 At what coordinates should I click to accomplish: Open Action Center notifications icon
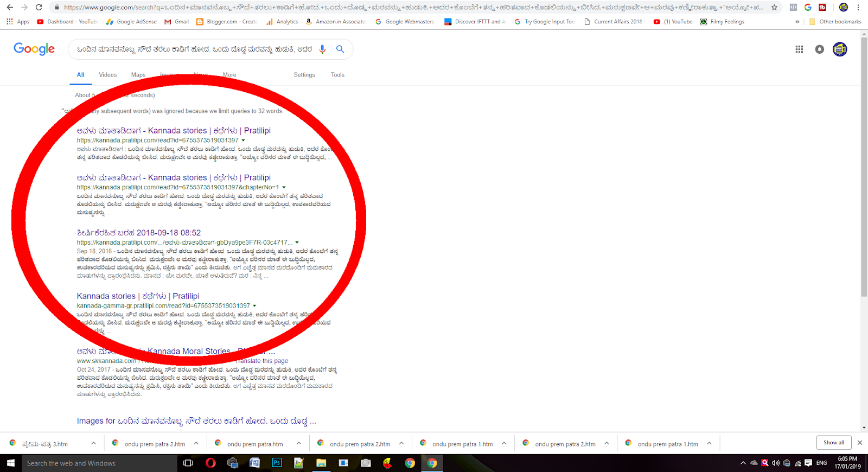pos(808,463)
